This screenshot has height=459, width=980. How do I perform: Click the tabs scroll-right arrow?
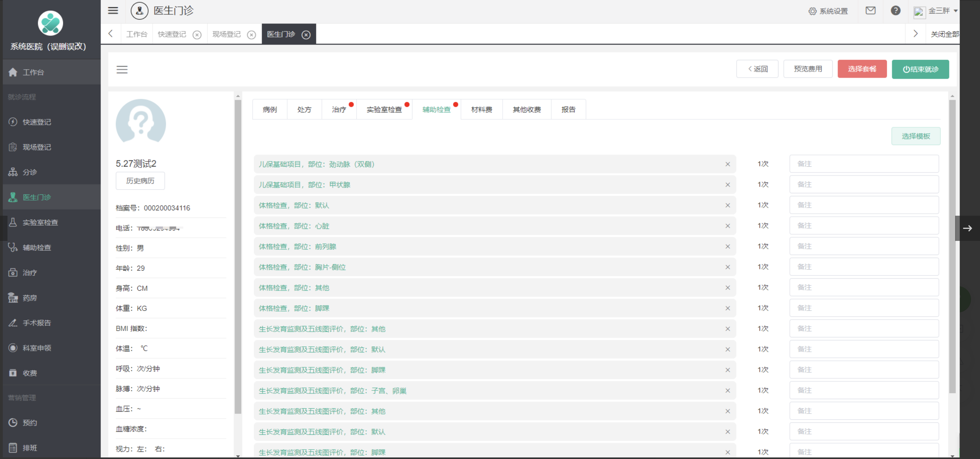click(916, 34)
